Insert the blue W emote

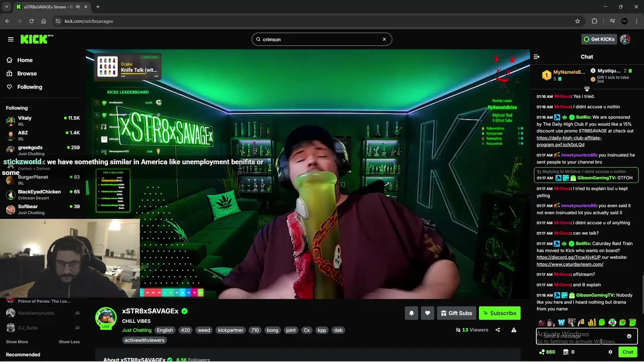pyautogui.click(x=561, y=323)
